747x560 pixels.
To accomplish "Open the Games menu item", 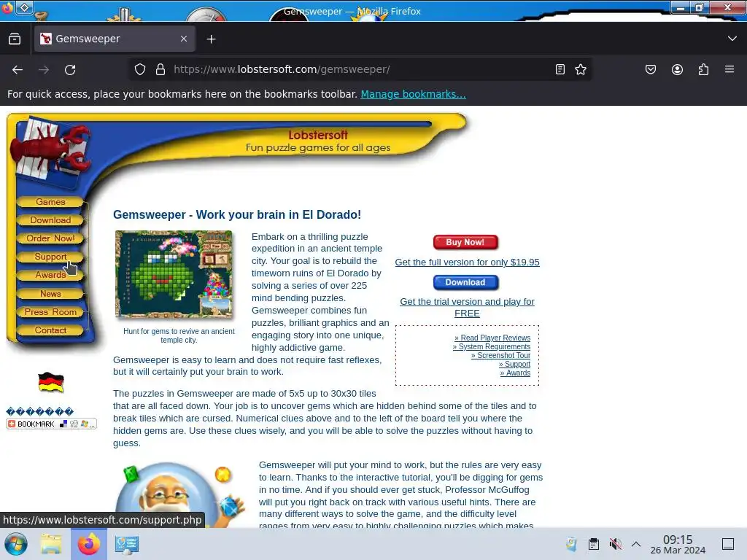I will tap(50, 202).
